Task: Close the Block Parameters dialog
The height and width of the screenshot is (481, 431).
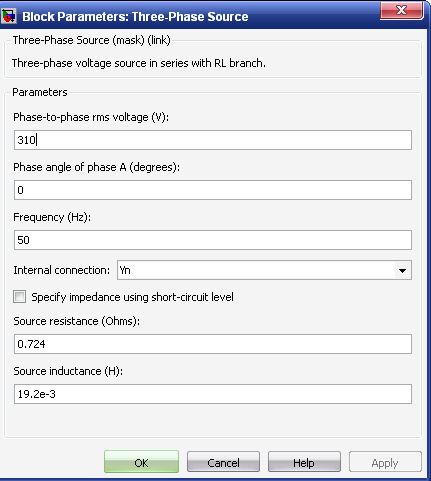Action: [402, 10]
